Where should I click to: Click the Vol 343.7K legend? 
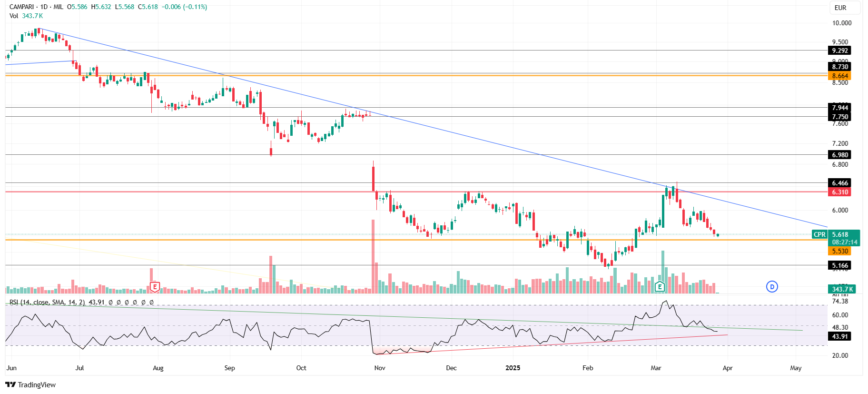(26, 16)
